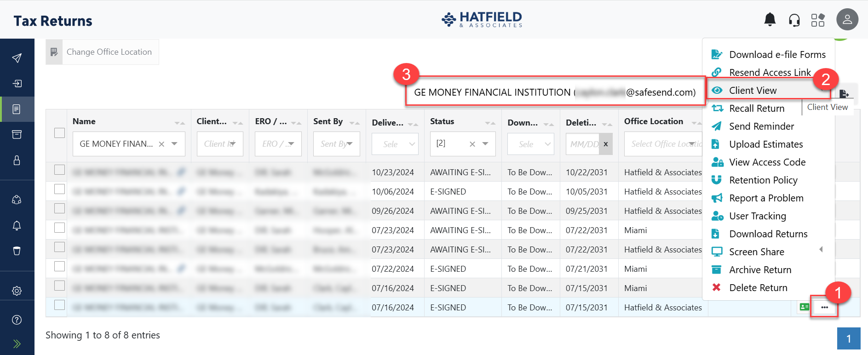Click Change Office Location button
Viewport: 868px width, 355px height.
tap(102, 52)
